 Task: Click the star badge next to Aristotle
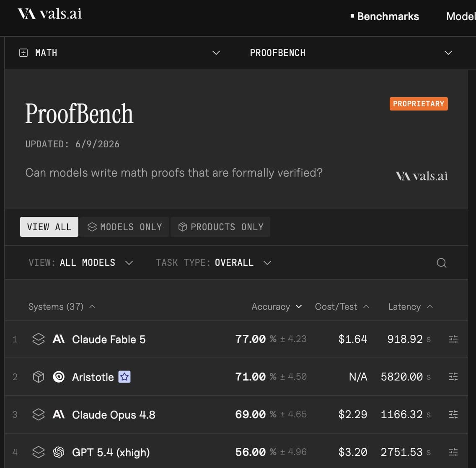click(x=124, y=377)
